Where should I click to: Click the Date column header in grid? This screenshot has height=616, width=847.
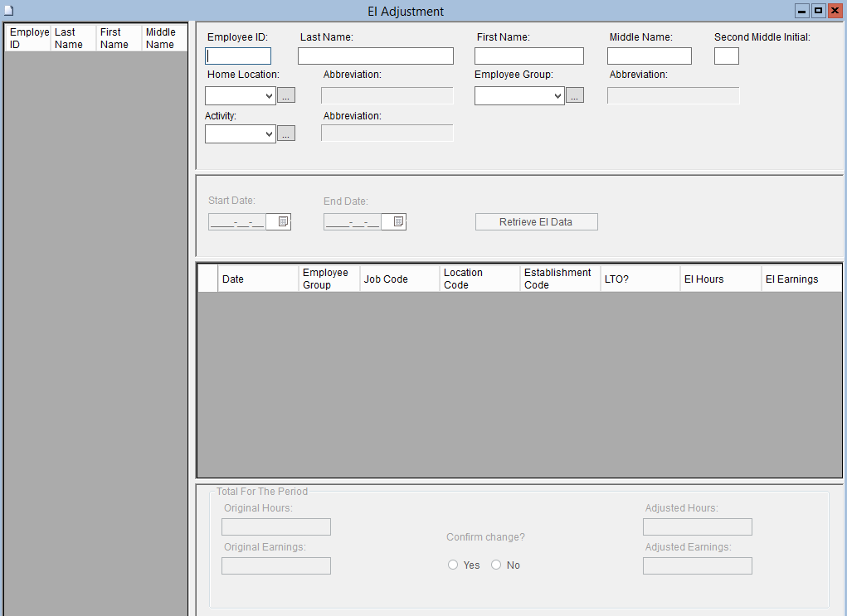pyautogui.click(x=258, y=279)
